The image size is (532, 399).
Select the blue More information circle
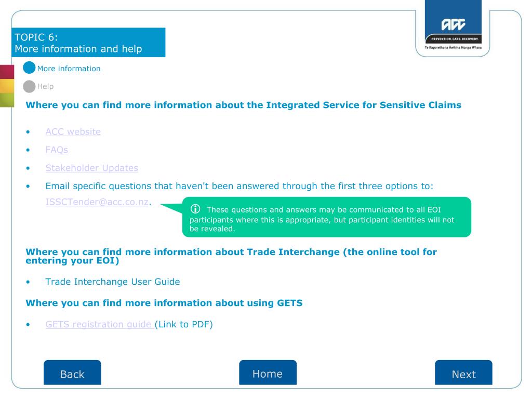(29, 68)
